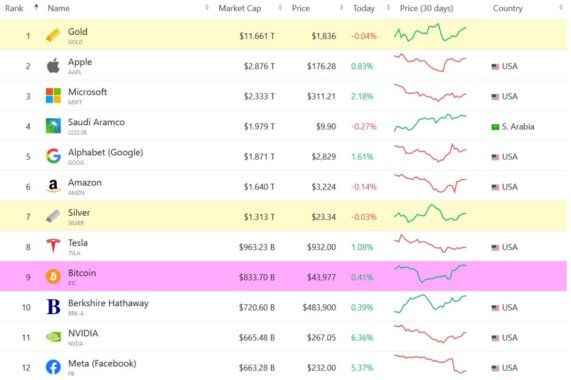Sort by Price using its sort arrow
The width and height of the screenshot is (571, 380).
(x=341, y=7)
